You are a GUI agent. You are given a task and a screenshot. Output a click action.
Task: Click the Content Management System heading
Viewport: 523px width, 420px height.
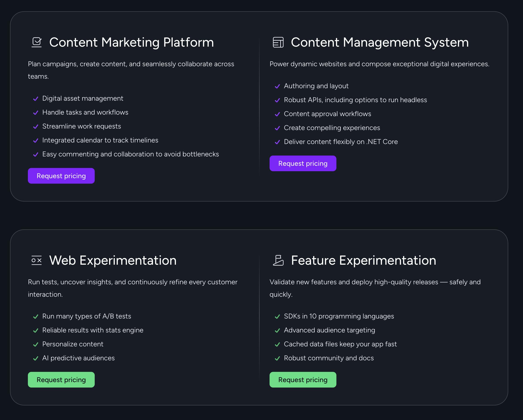380,42
